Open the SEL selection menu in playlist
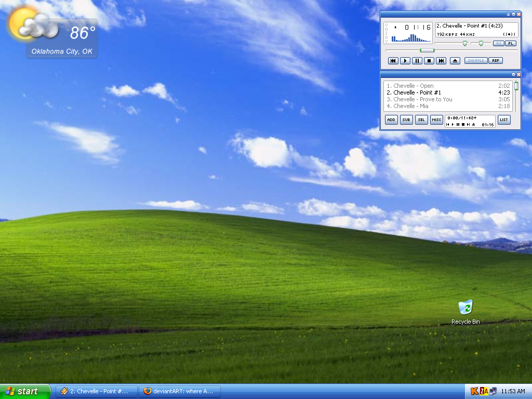The image size is (532, 399). [421, 120]
